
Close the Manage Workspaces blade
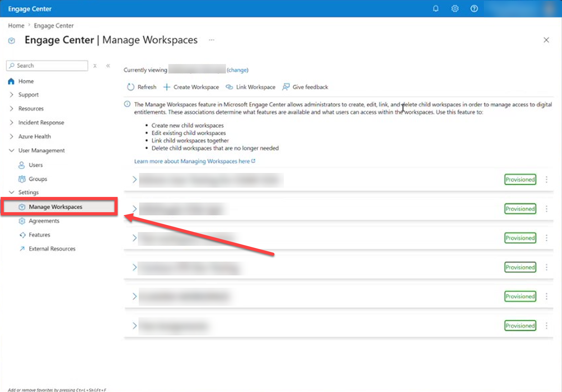(x=546, y=40)
